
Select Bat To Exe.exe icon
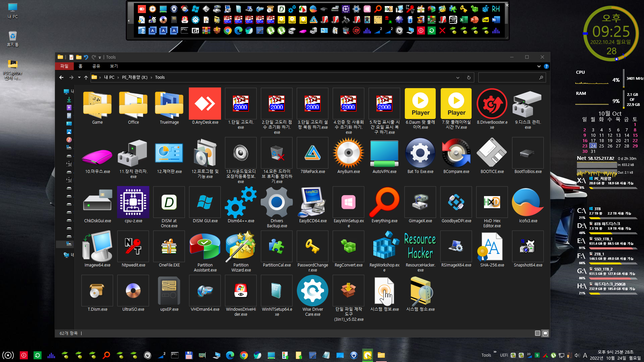(420, 153)
